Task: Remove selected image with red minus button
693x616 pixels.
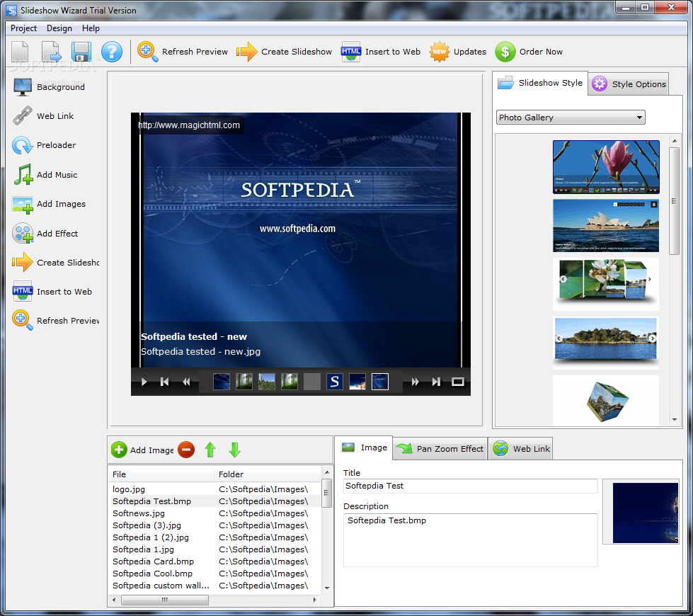Action: pos(186,450)
